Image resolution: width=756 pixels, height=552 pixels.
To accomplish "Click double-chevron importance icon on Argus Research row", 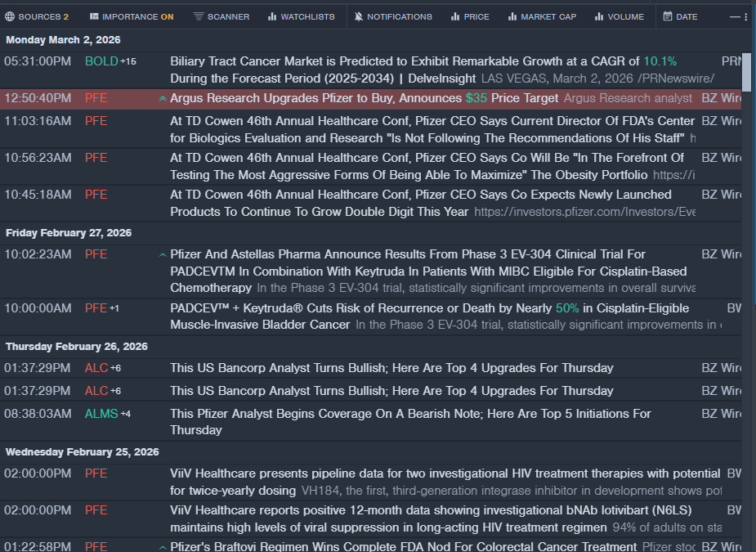I will [163, 98].
